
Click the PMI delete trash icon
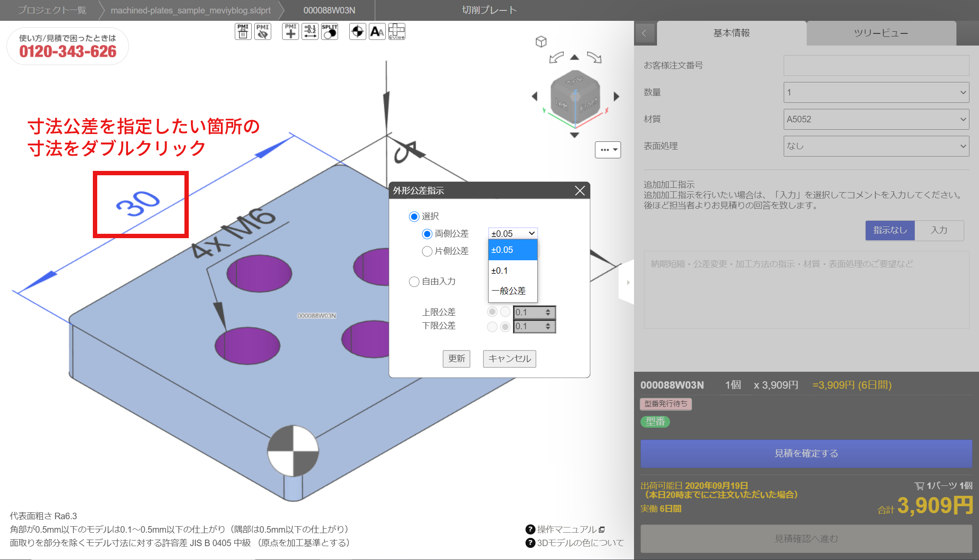(x=243, y=32)
